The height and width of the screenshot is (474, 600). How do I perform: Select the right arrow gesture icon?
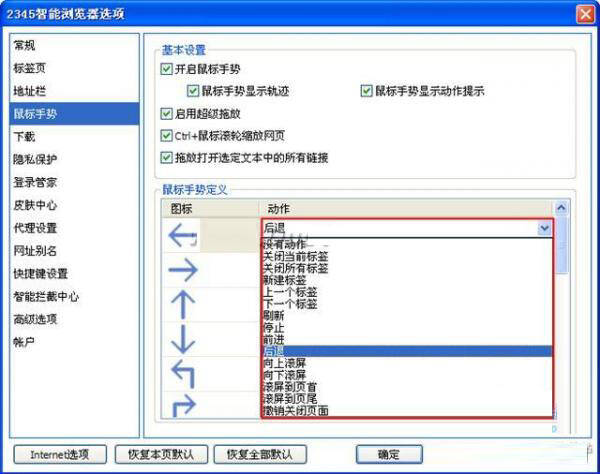point(183,270)
